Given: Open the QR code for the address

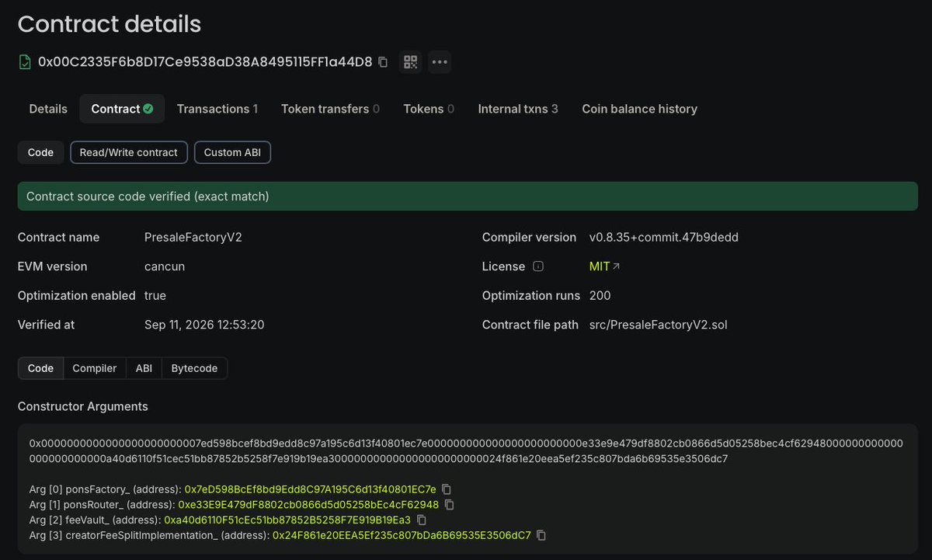Looking at the screenshot, I should click(x=411, y=62).
